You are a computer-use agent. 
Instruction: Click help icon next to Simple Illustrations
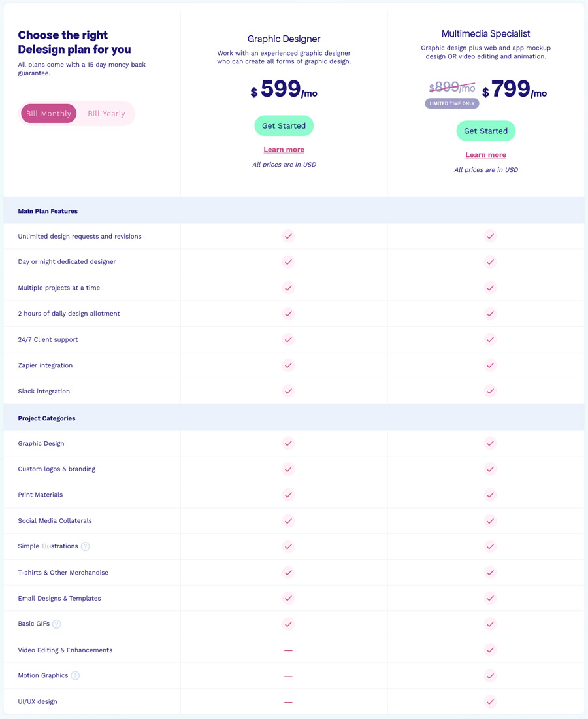85,546
